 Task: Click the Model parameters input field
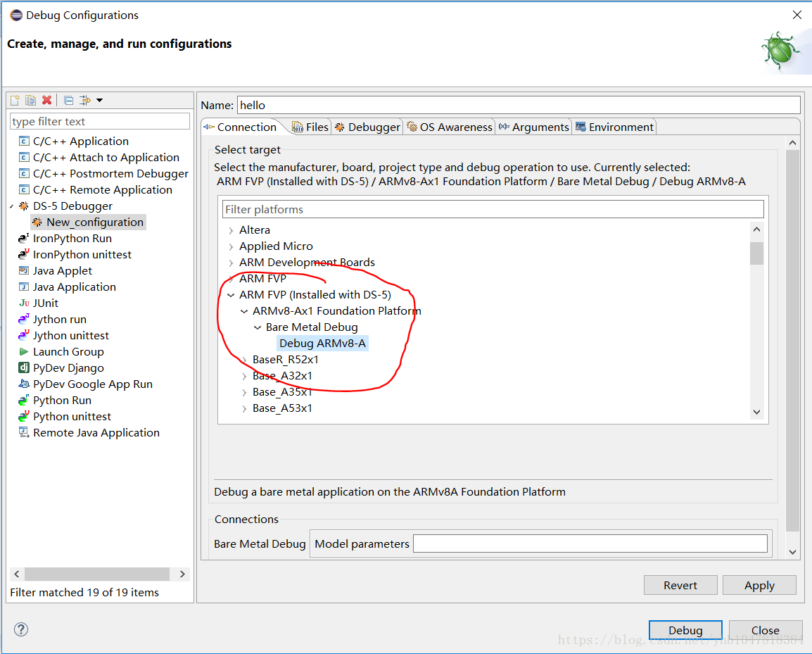(590, 543)
